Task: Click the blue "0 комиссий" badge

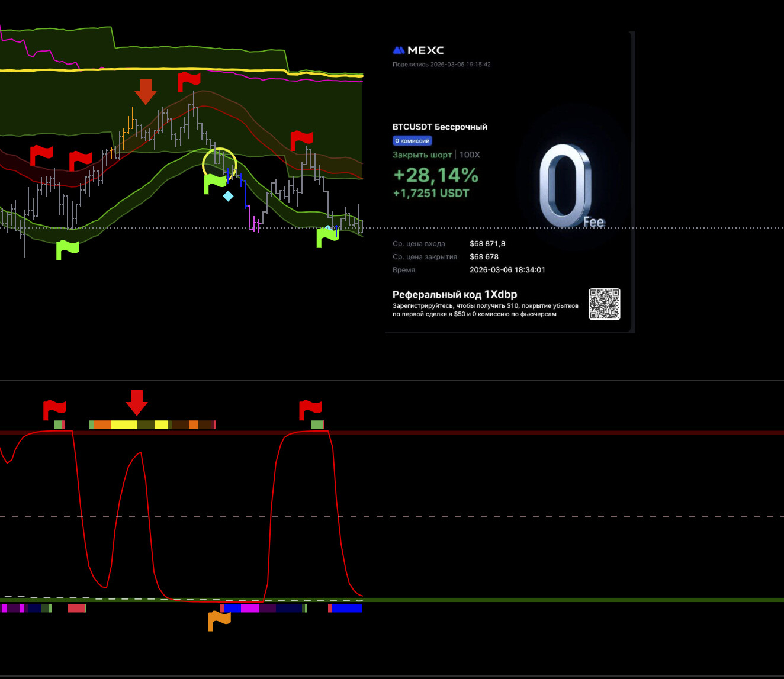Action: [x=412, y=141]
